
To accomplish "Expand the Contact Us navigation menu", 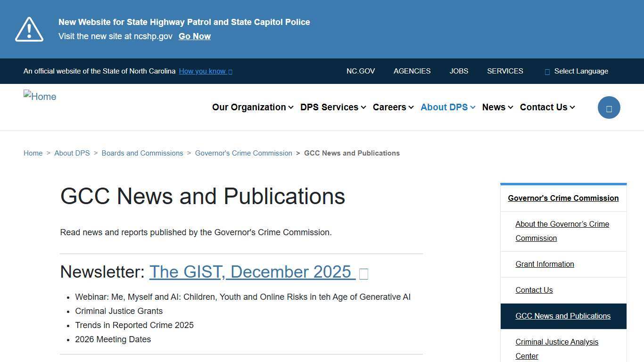I will coord(544,107).
